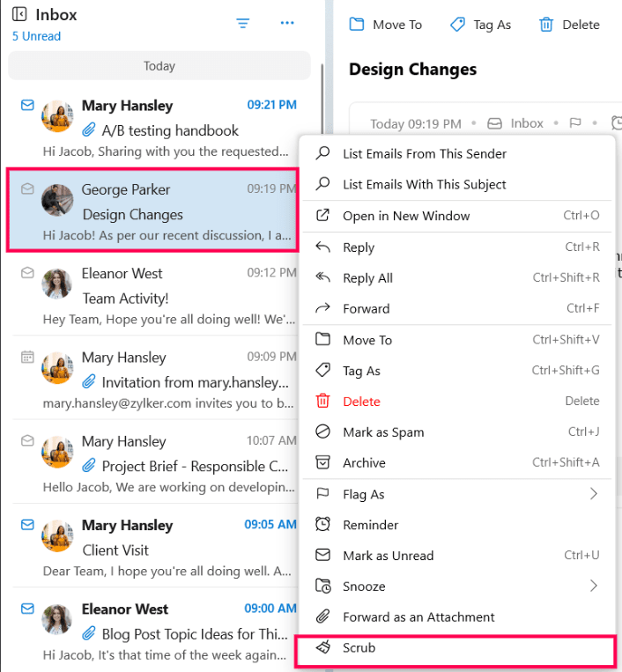Toggle unread envelope on Client Visit email

[27, 525]
